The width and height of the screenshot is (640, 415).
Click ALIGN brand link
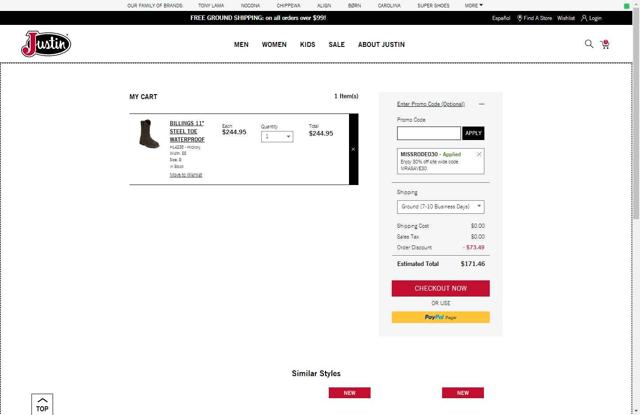pyautogui.click(x=324, y=6)
